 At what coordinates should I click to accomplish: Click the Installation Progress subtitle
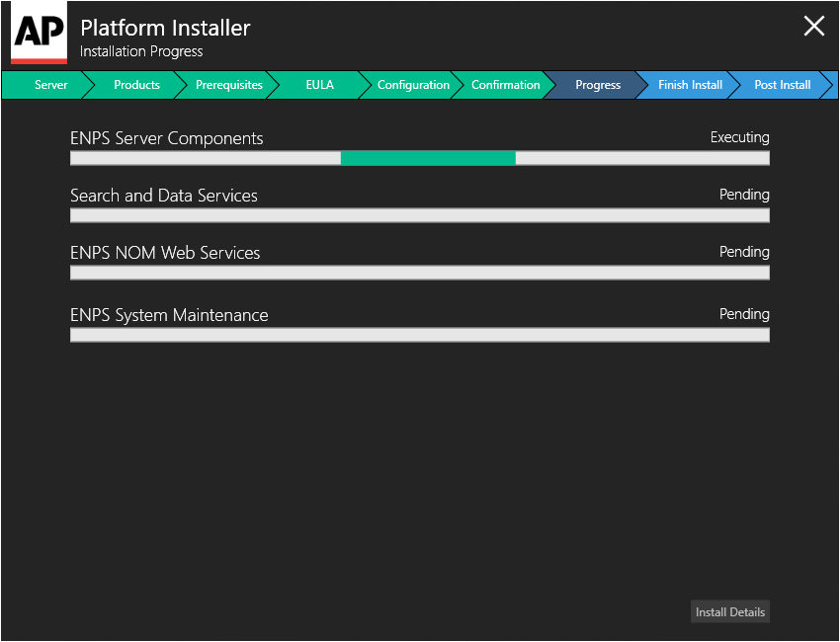pos(141,51)
